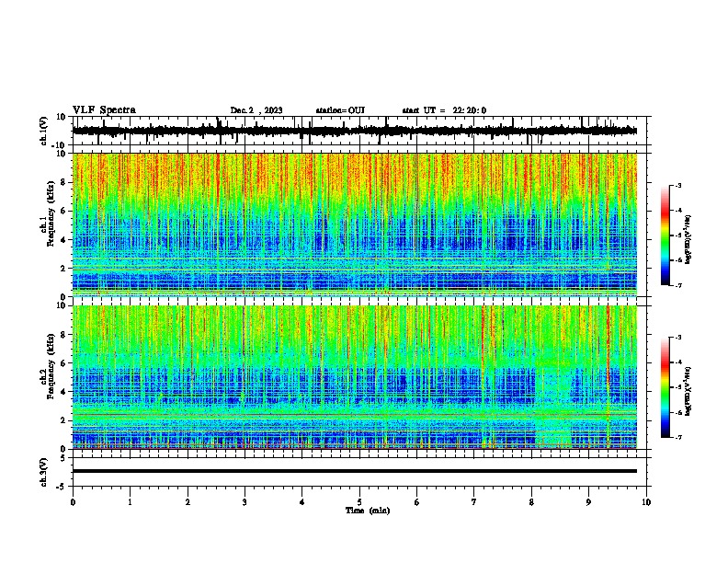
Task: Click the ch.2 spectrogram color bar
Action: (x=665, y=387)
